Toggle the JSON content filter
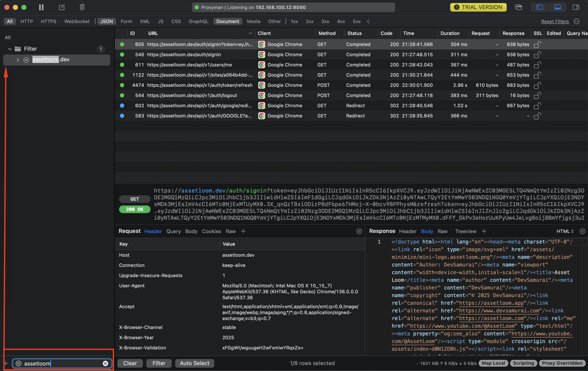The image size is (588, 371). [x=106, y=21]
